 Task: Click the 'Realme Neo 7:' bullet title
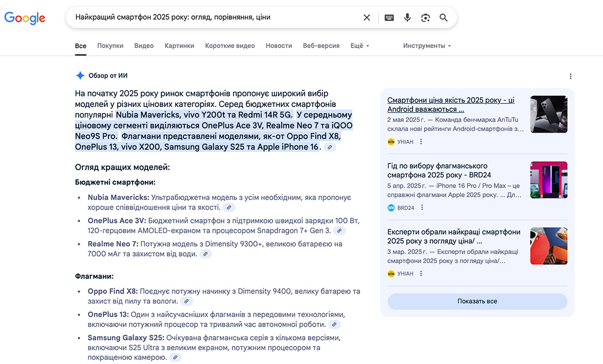(x=113, y=244)
